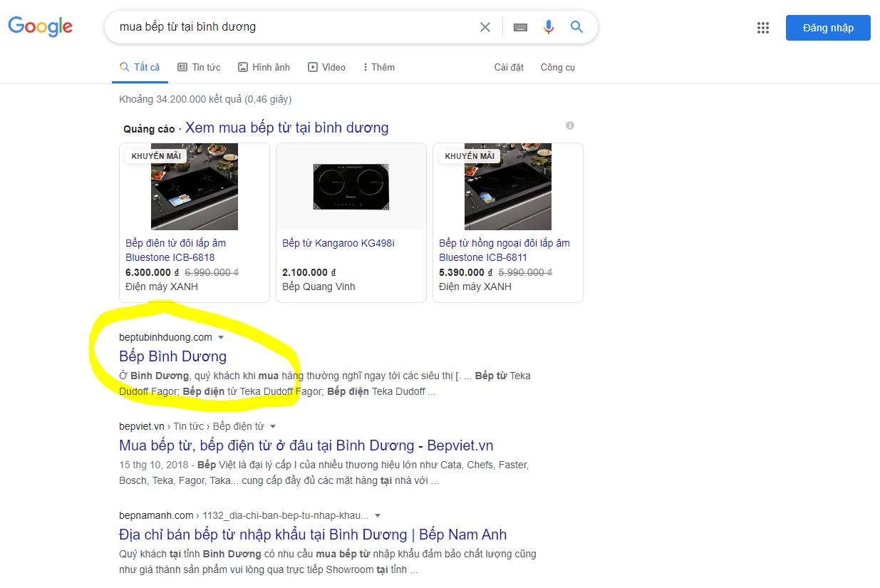Viewport: 880px width, 588px height.
Task: Select the Tất cả tab
Action: pos(140,67)
